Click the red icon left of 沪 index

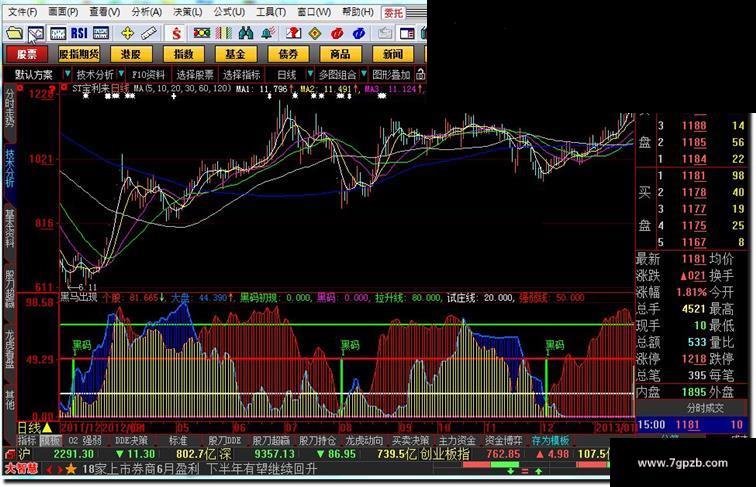click(x=10, y=454)
